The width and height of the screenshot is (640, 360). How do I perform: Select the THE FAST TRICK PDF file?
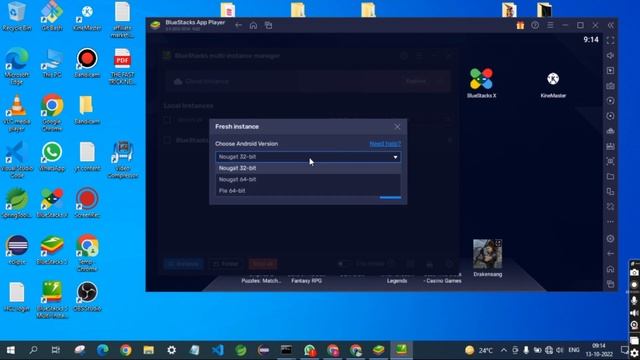[122, 66]
